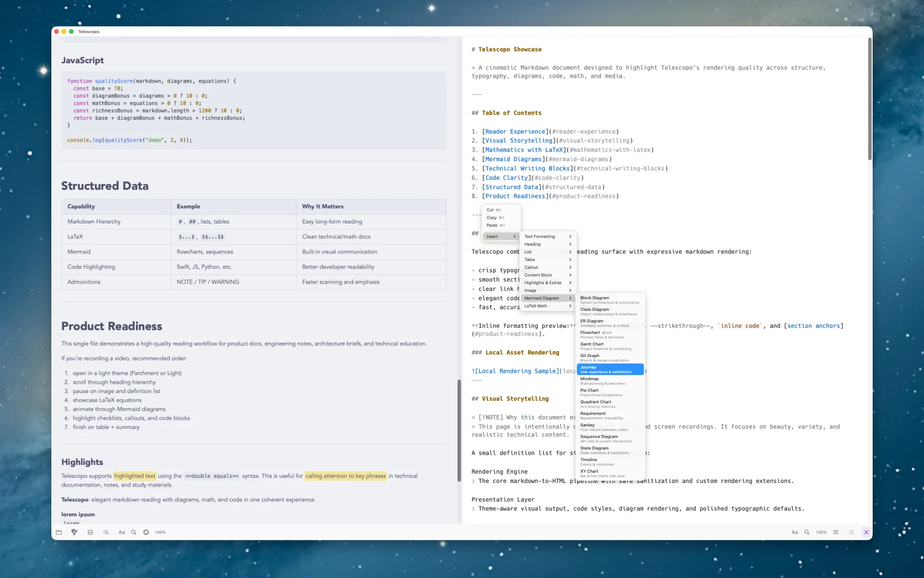
Task: Open the folder icon in bottom toolbar
Action: 59,532
